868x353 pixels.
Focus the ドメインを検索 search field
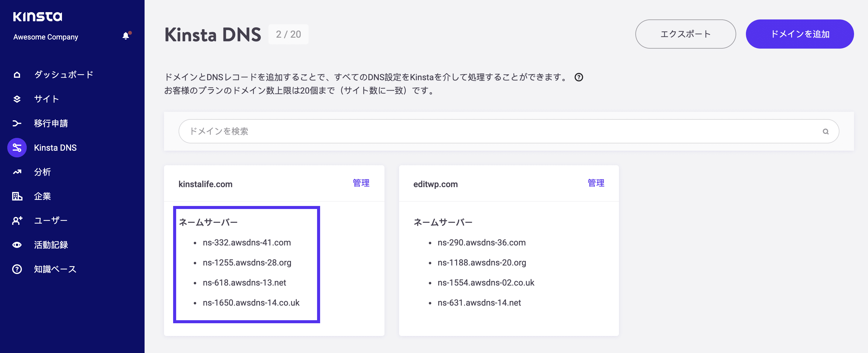pos(509,132)
